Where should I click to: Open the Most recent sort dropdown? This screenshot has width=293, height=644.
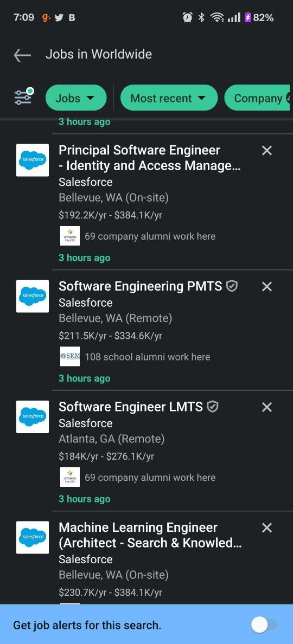pyautogui.click(x=169, y=98)
